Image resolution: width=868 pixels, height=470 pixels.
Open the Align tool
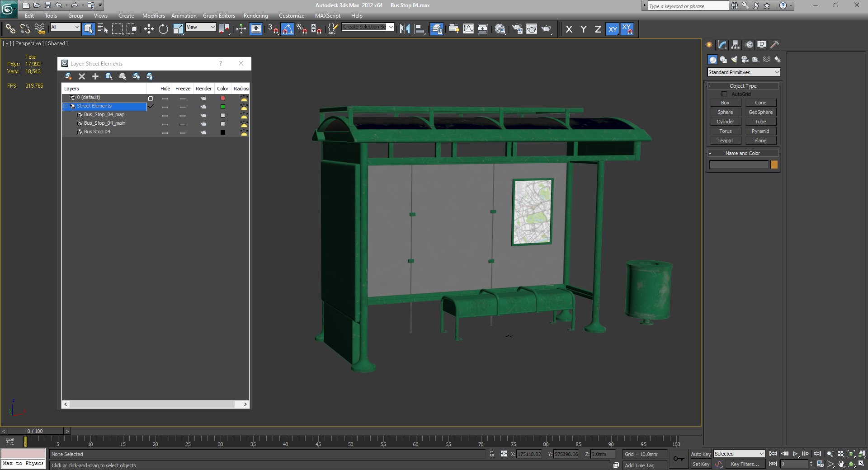[420, 29]
